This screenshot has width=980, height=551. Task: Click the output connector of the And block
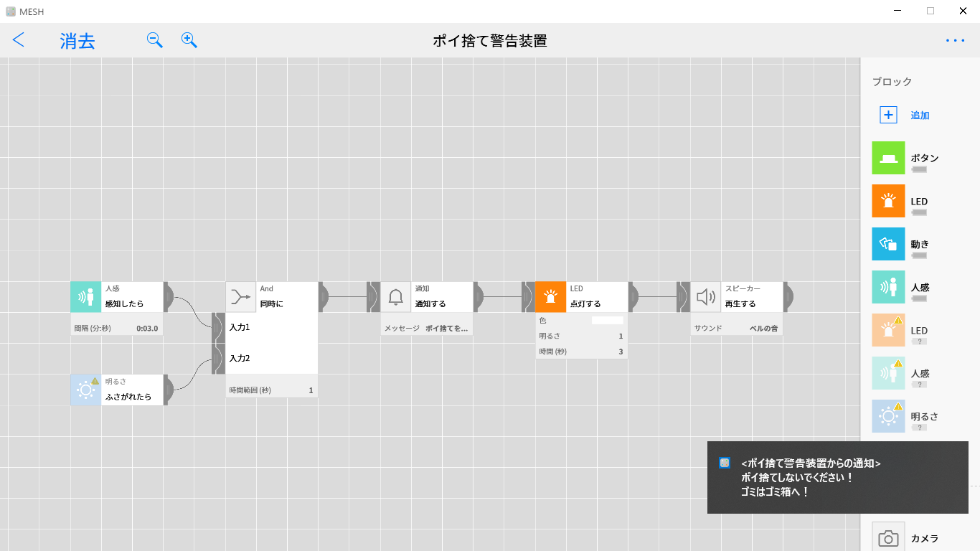tap(323, 297)
